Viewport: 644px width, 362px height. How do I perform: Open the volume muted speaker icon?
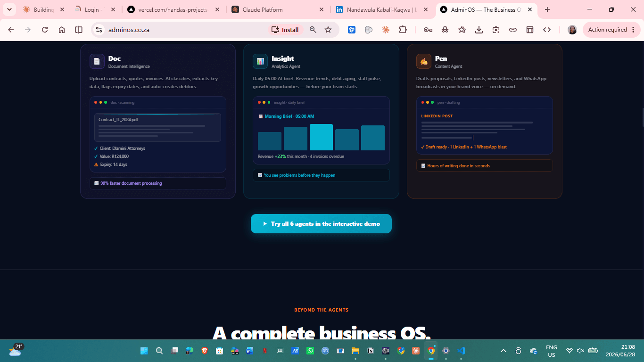coord(581,351)
